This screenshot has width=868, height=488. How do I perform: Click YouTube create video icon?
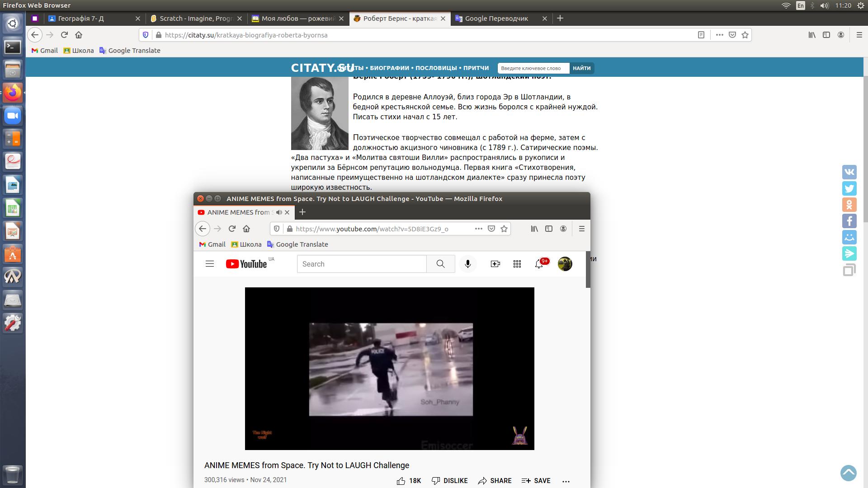pos(495,264)
